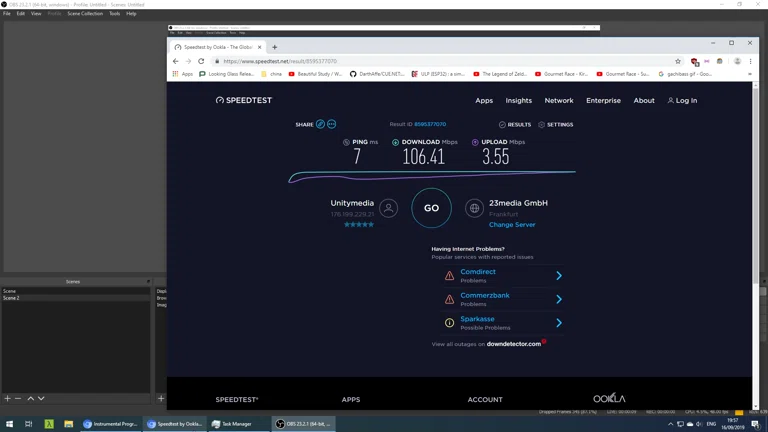This screenshot has height=432, width=768.
Task: Click Log In on Speedtest
Action: pyautogui.click(x=682, y=100)
